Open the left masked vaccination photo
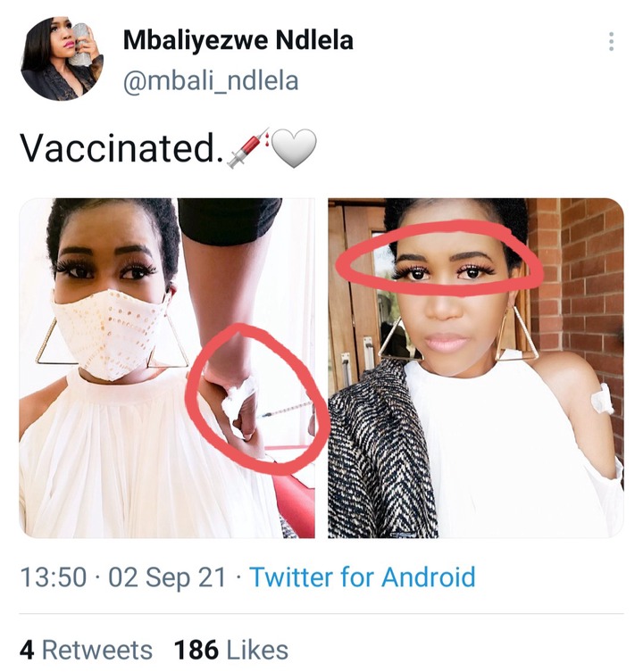Viewport: 643px width, 672px height. 167,368
